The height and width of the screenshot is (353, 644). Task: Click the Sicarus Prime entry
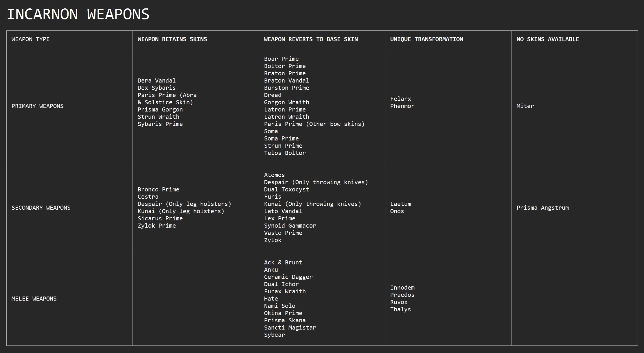coord(160,218)
